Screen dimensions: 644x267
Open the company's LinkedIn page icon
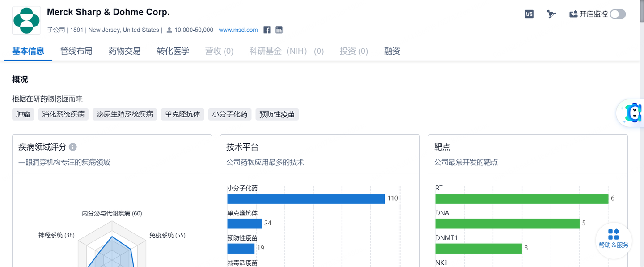click(279, 30)
